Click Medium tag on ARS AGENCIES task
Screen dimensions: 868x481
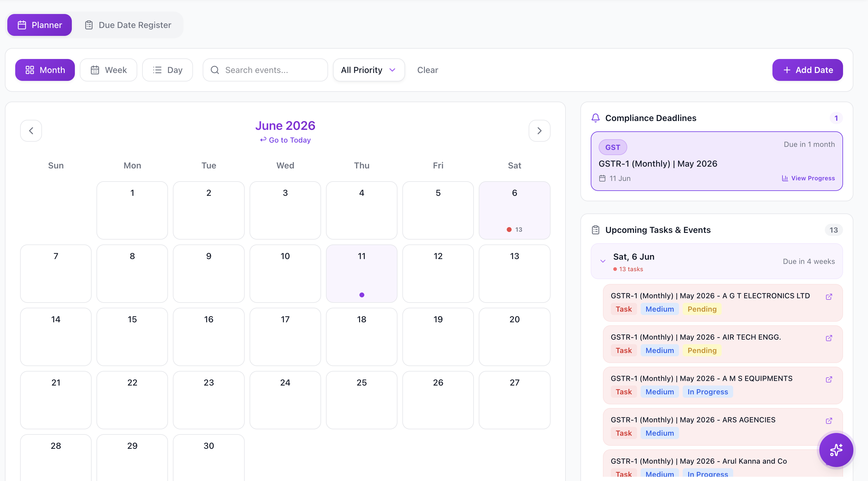[x=660, y=433]
